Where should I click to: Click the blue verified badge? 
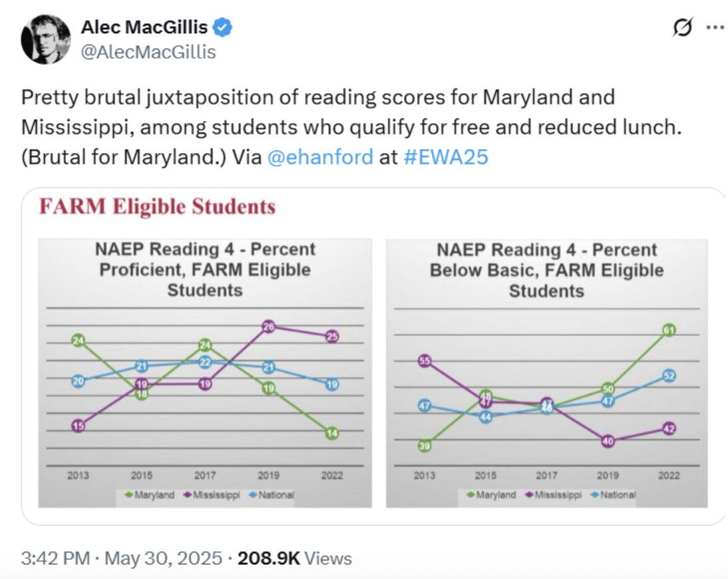coord(222,27)
